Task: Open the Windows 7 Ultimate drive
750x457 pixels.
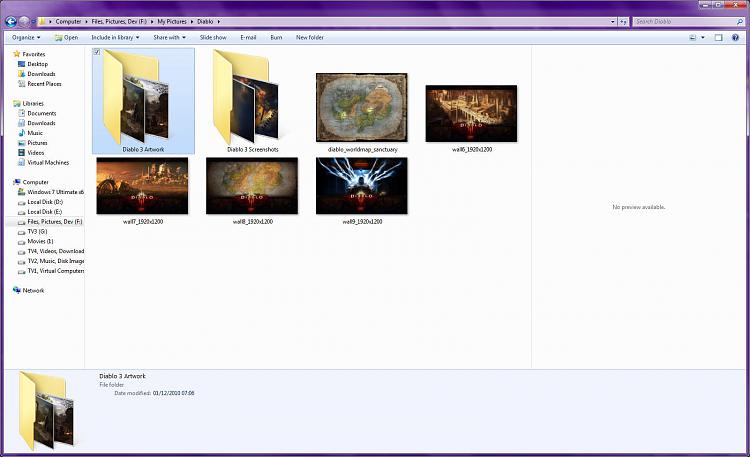Action: click(51, 192)
